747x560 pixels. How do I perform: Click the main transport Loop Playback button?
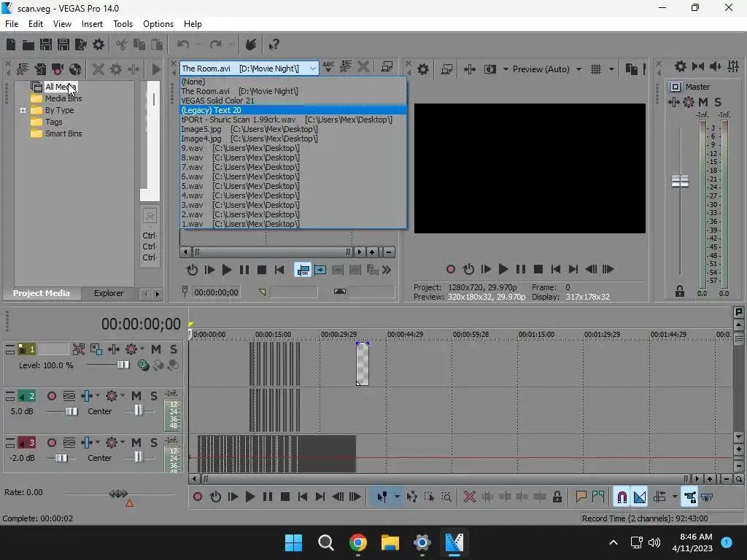(215, 497)
